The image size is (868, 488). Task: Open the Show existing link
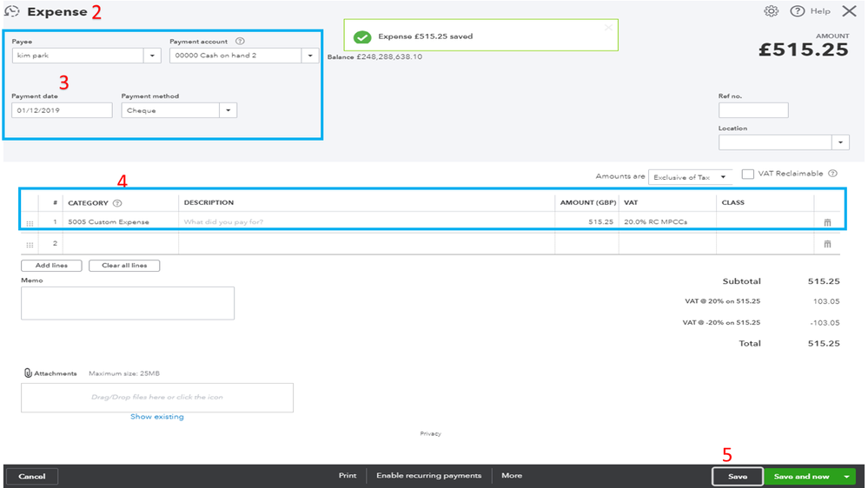[x=157, y=417]
